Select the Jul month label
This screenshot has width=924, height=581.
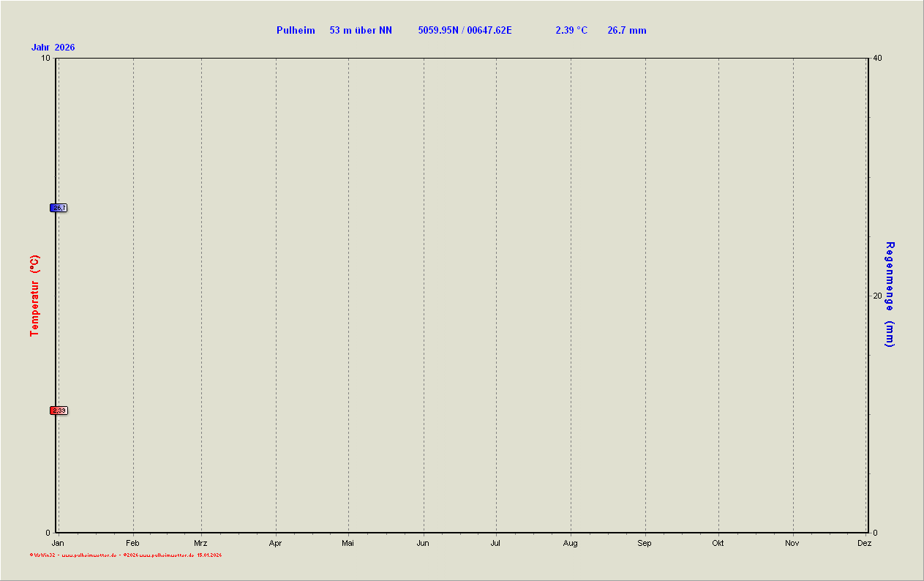495,543
